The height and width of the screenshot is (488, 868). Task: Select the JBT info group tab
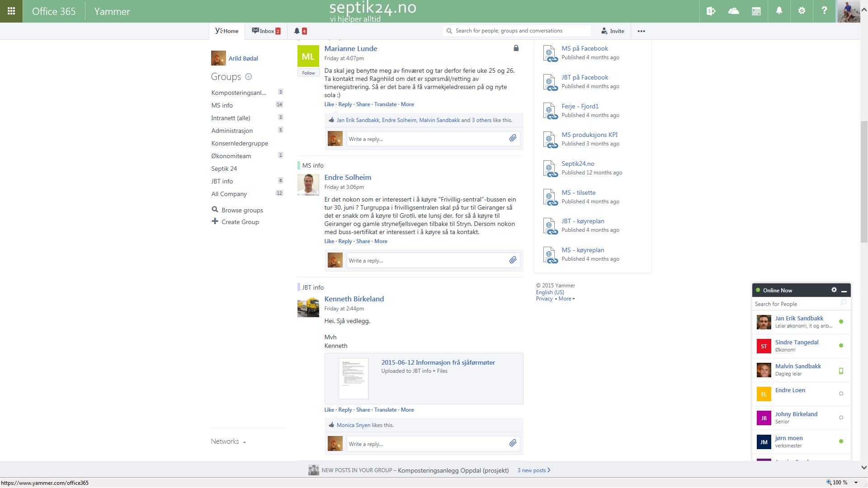[x=222, y=181]
